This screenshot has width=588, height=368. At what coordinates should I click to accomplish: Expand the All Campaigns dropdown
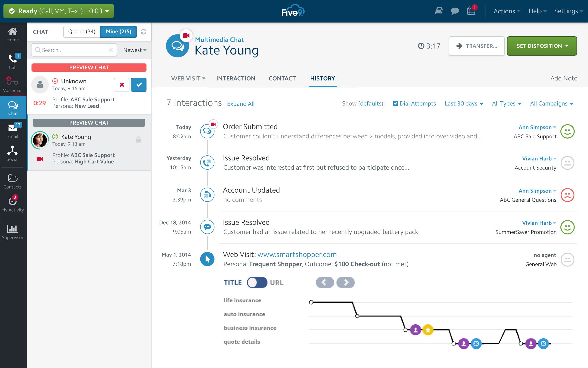[551, 103]
